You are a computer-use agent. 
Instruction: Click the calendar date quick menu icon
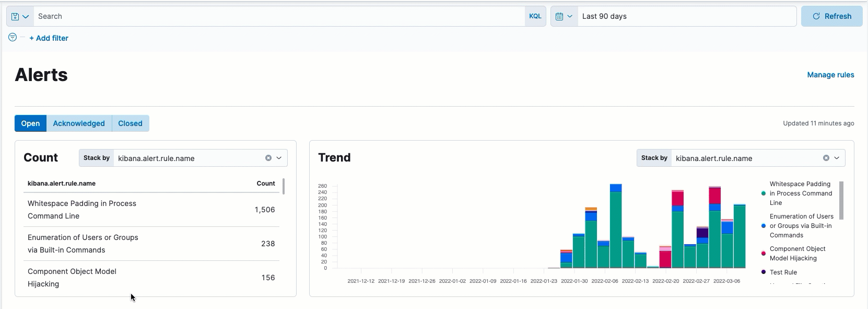(564, 16)
